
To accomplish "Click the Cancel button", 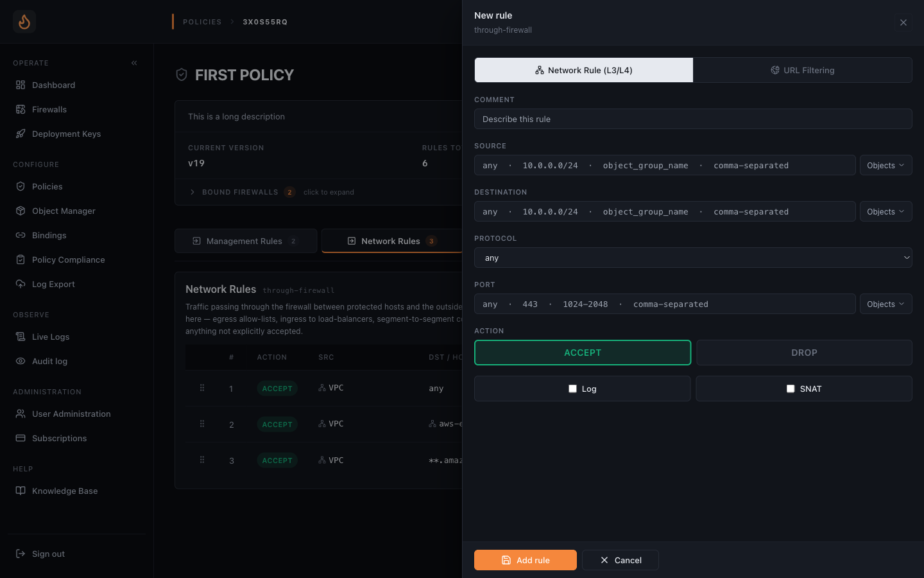I will point(620,560).
